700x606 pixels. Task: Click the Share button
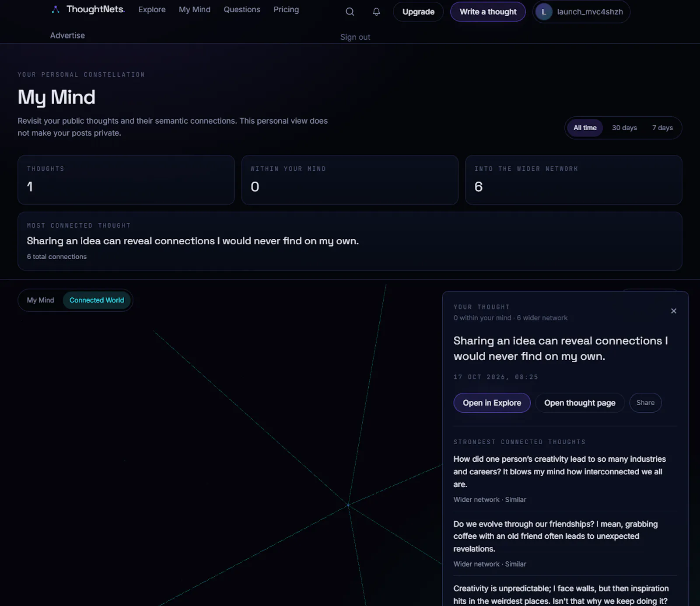(x=645, y=403)
